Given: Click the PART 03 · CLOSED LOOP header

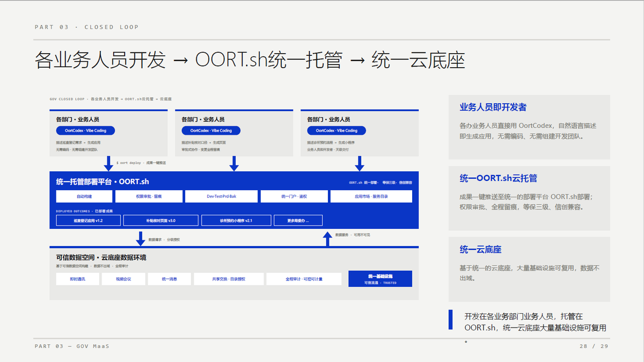Looking at the screenshot, I should tap(86, 27).
